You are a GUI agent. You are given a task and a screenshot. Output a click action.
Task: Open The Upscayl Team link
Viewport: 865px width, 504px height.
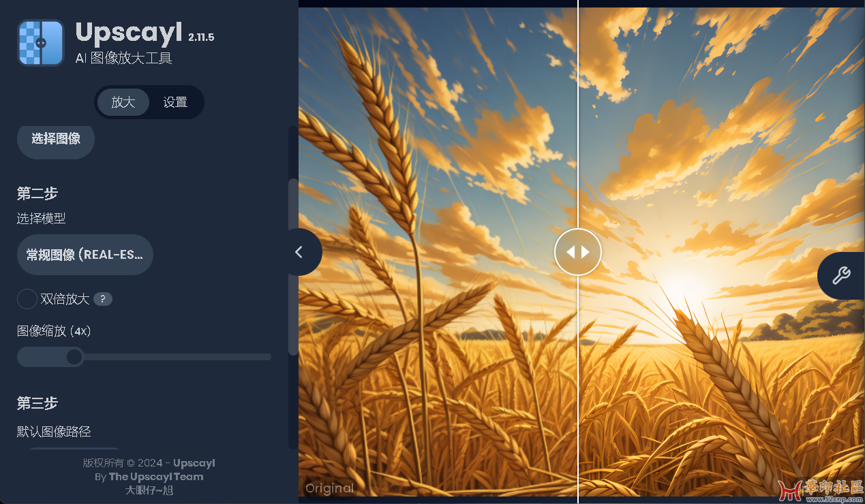pyautogui.click(x=156, y=477)
